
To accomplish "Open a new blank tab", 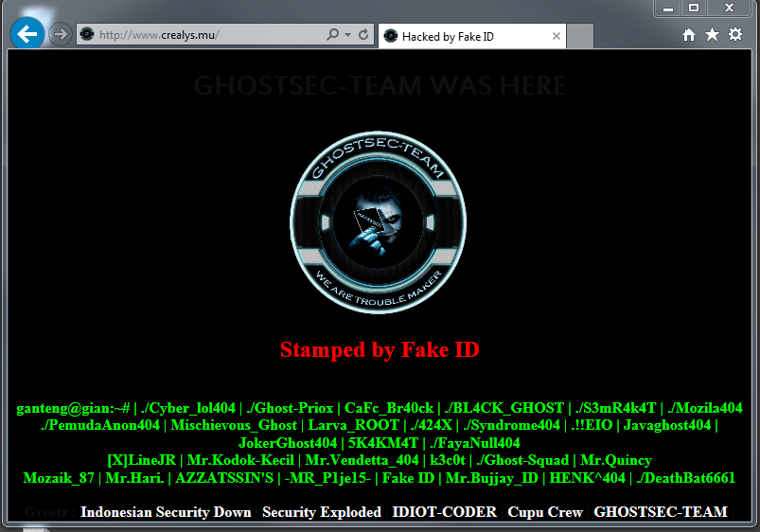I will point(579,36).
